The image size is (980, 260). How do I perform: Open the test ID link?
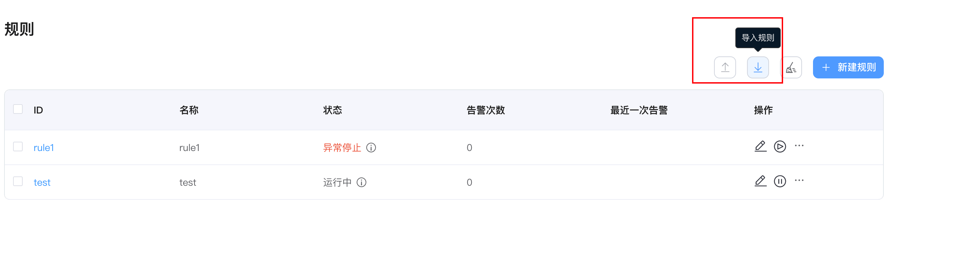click(42, 182)
